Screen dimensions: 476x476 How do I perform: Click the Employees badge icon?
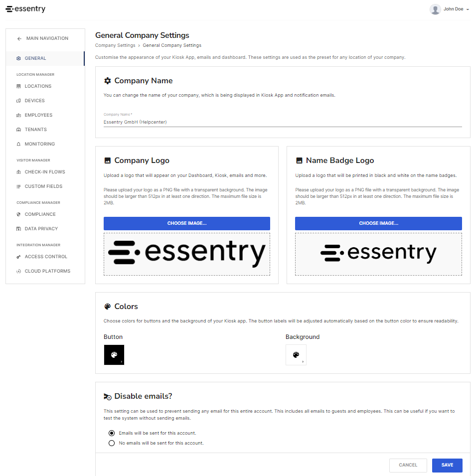pos(18,115)
